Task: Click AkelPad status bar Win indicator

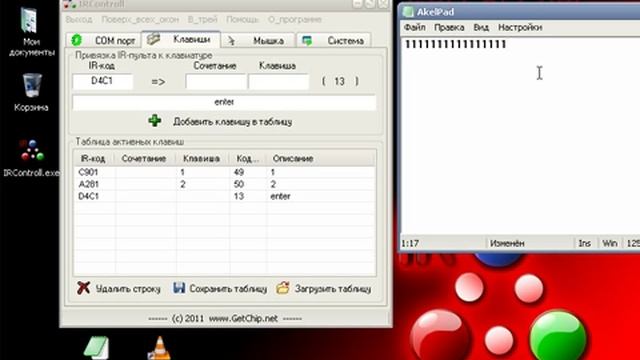Action: coord(609,243)
